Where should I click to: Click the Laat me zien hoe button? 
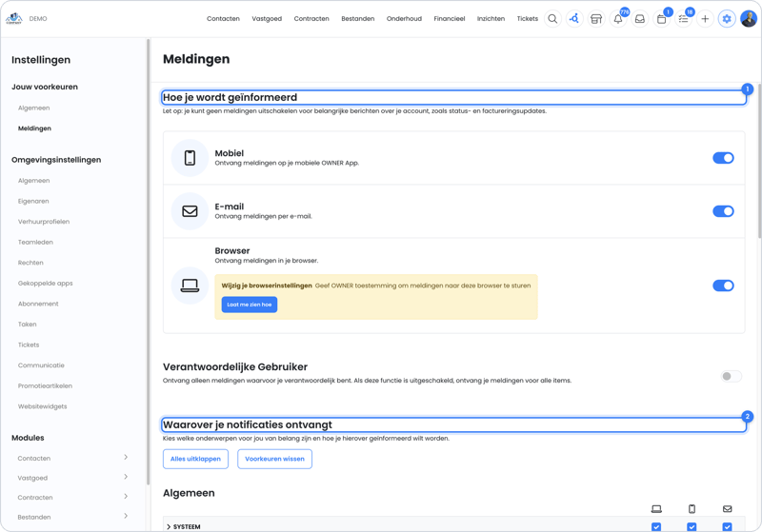pyautogui.click(x=250, y=305)
